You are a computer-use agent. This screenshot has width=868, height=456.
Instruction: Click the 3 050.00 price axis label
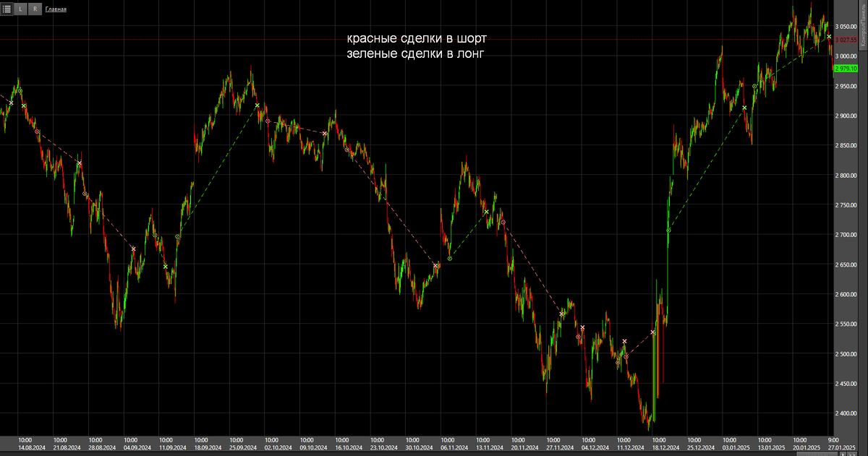pyautogui.click(x=846, y=27)
